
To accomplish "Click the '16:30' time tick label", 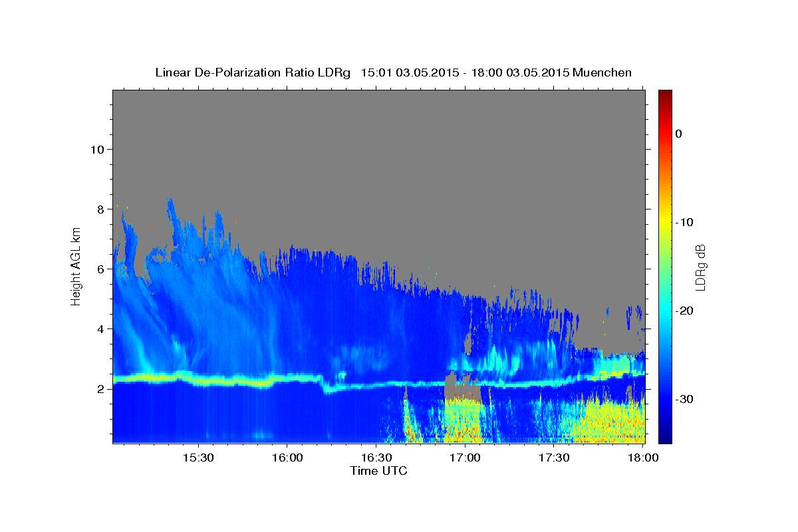I will [x=376, y=458].
